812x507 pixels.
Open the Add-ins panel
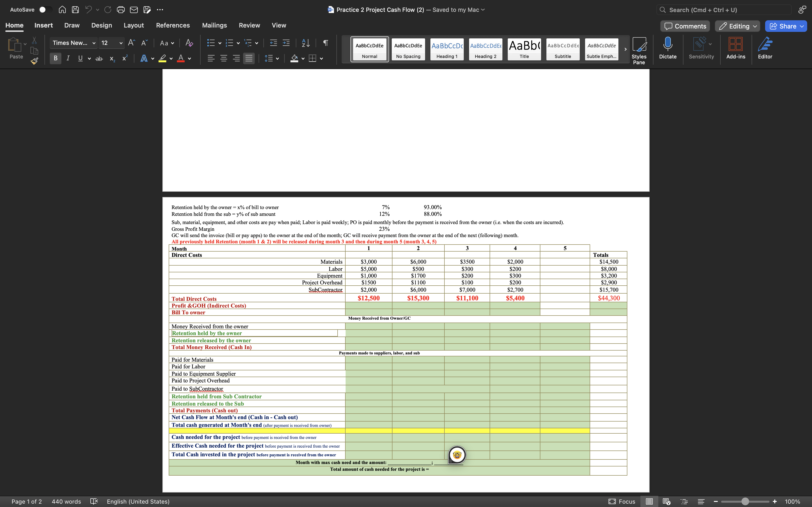pos(735,48)
